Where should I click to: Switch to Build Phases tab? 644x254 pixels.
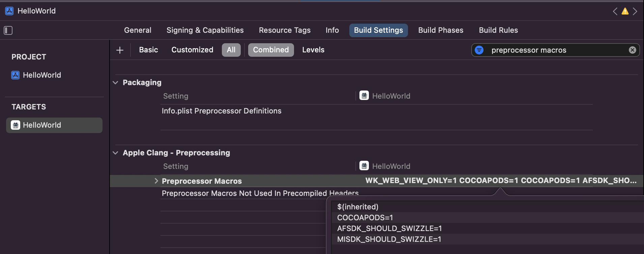[441, 30]
